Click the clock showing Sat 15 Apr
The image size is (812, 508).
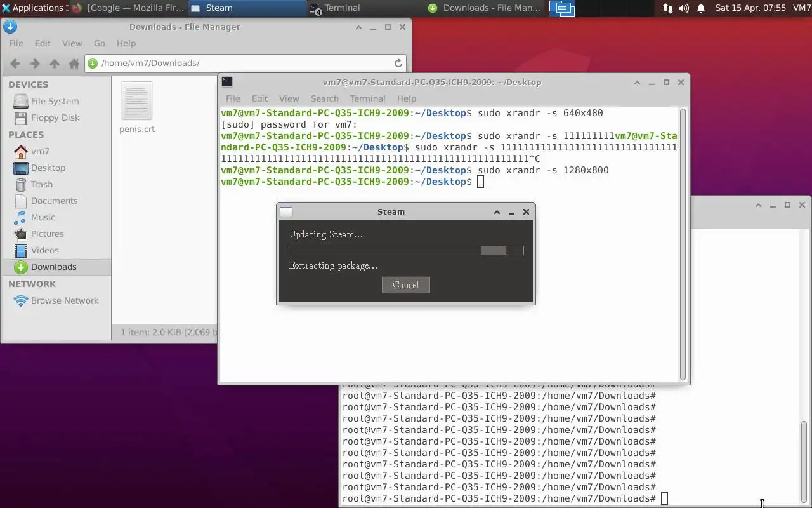point(750,8)
